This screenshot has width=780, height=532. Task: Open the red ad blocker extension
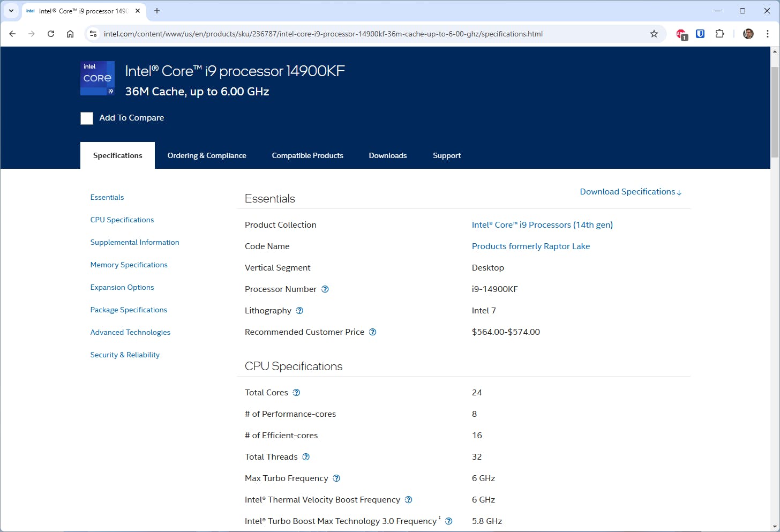click(681, 34)
